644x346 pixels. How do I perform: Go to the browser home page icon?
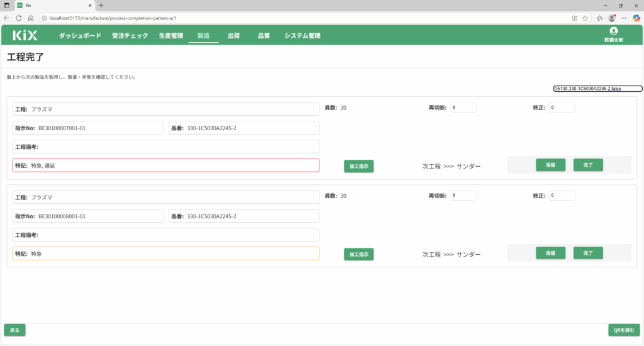[30, 18]
